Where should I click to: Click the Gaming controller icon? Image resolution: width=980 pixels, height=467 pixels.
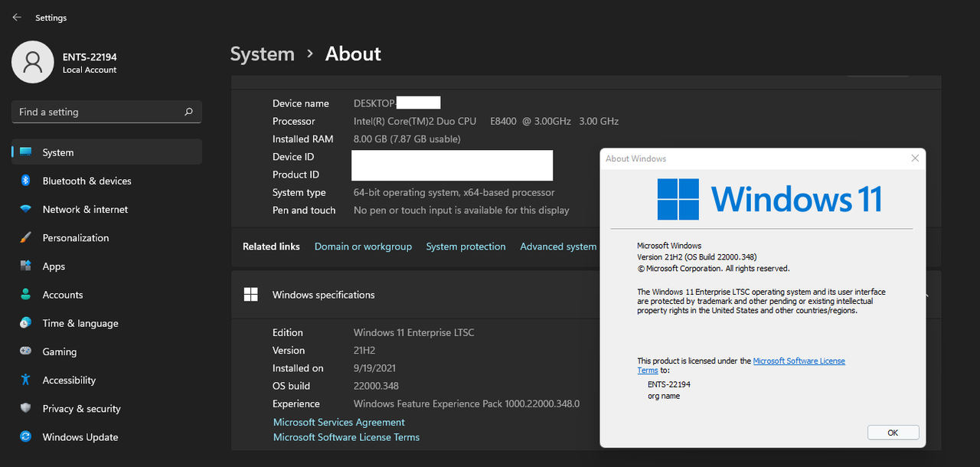pyautogui.click(x=26, y=351)
